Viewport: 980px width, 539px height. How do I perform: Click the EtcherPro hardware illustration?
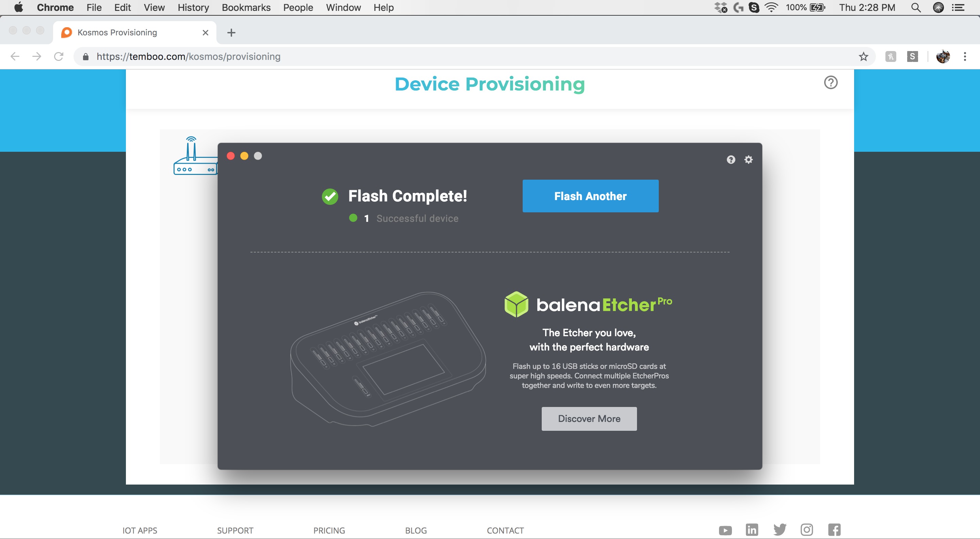tap(388, 359)
